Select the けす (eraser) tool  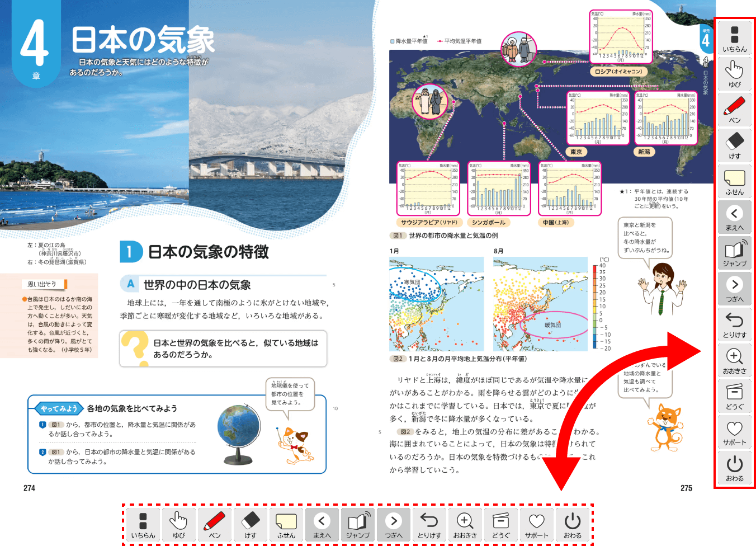coord(734,145)
